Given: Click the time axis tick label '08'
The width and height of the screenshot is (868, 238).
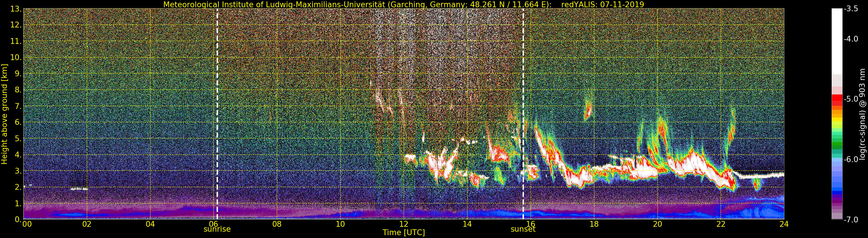Looking at the screenshot, I should click(x=277, y=224).
